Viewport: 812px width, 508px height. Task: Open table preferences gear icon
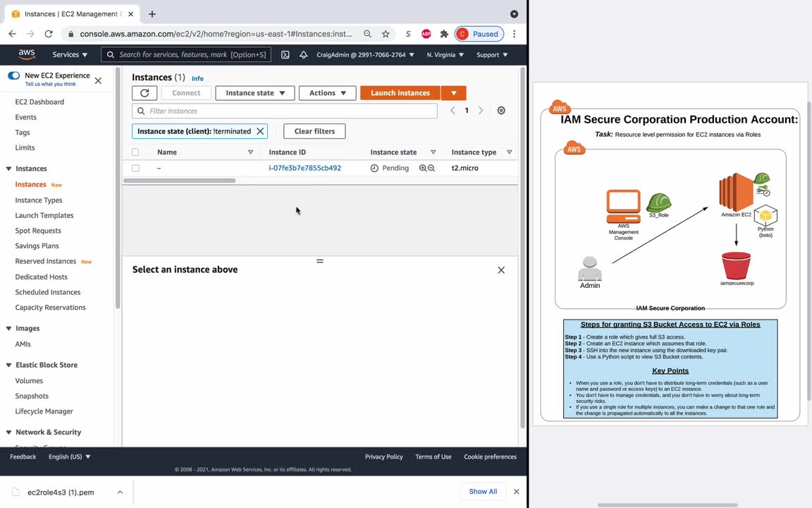click(501, 110)
